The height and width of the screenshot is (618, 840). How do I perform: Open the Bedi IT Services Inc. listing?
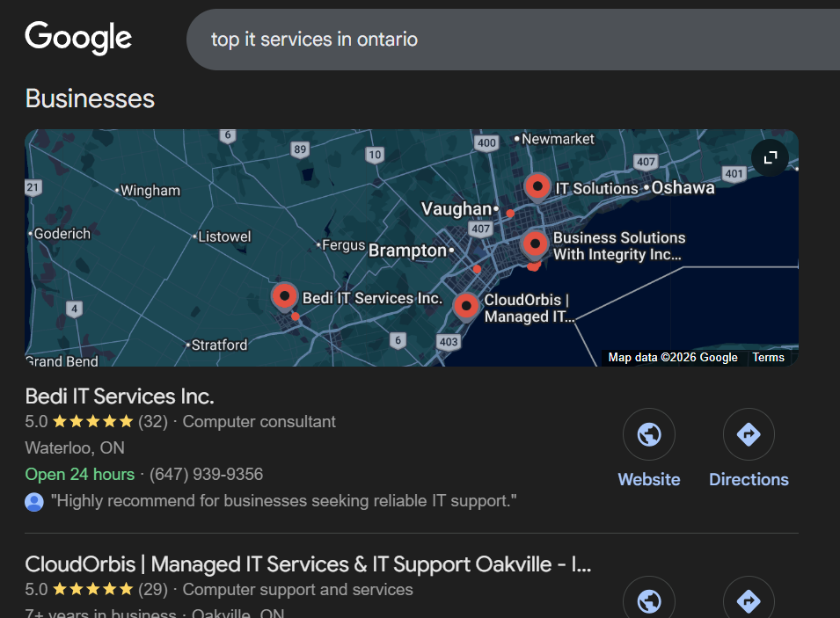(120, 396)
